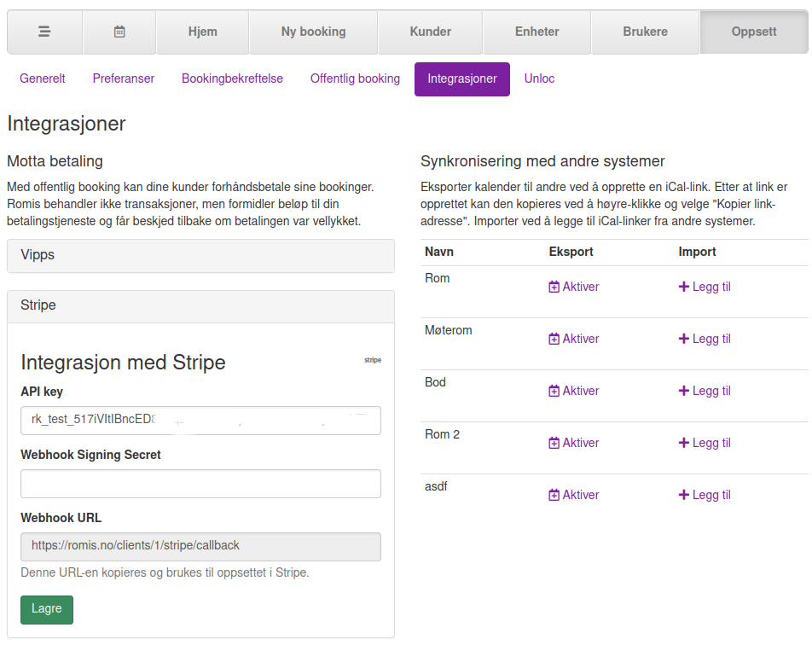Click the Eksport column header
Viewport: 812px width, 645px height.
pyautogui.click(x=571, y=252)
